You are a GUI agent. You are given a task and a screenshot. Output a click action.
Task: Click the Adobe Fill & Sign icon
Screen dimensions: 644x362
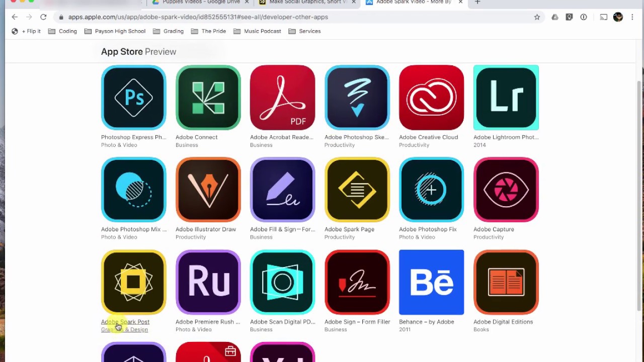(x=282, y=190)
